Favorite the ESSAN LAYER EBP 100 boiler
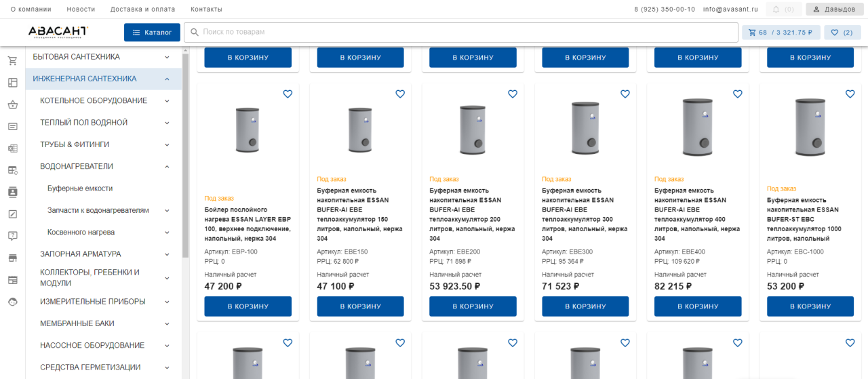This screenshot has width=868, height=379. pos(288,94)
